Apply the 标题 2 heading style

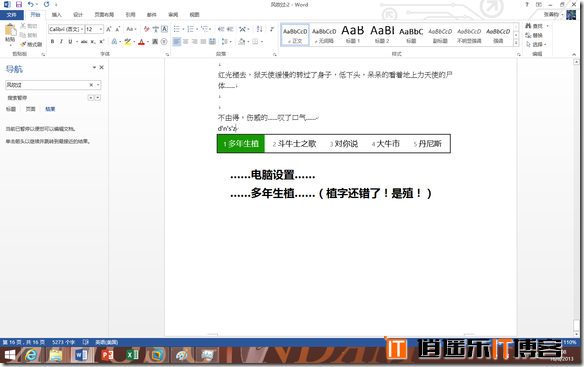pyautogui.click(x=382, y=35)
